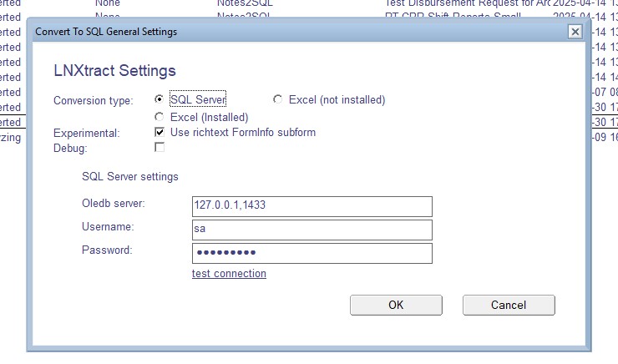
Task: Click the Experimental label
Action: click(87, 133)
